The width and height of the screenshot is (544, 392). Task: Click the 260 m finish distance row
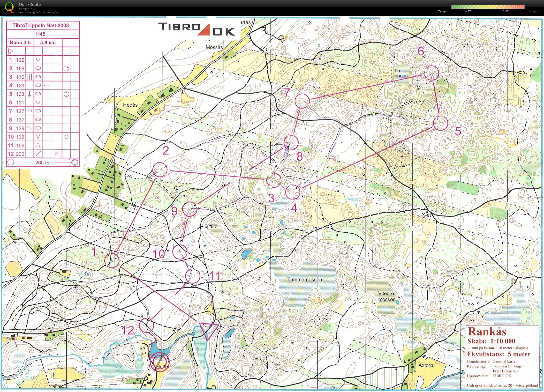(x=42, y=163)
